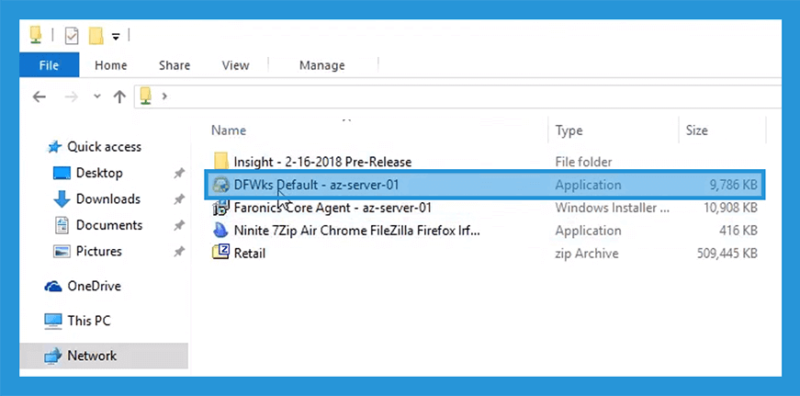
Task: Click the New folder icon in title bar
Action: tap(96, 36)
